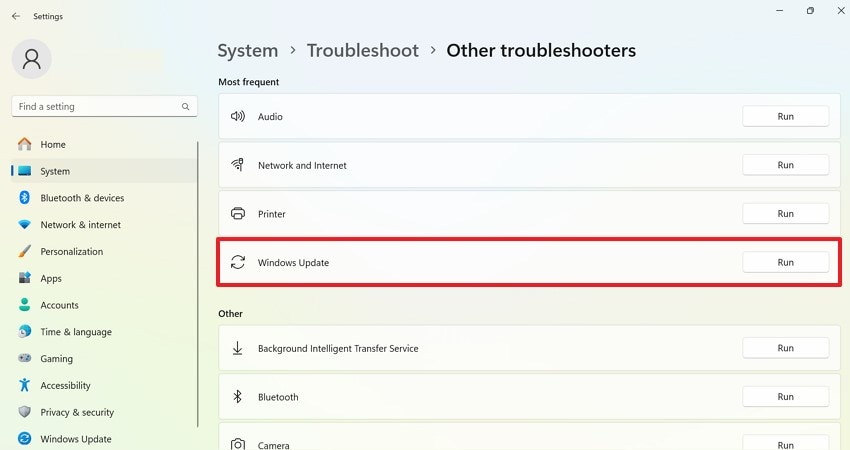Open Gaming settings
This screenshot has height=450, width=850.
coord(104,358)
